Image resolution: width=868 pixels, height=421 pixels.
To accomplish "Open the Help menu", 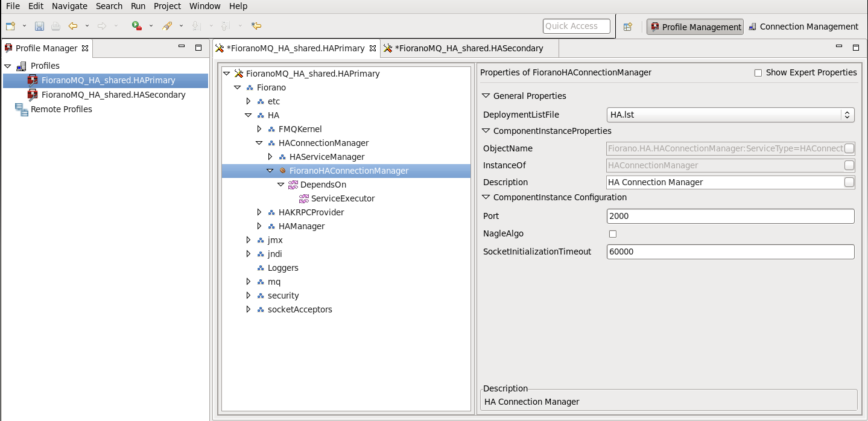I will pos(238,6).
